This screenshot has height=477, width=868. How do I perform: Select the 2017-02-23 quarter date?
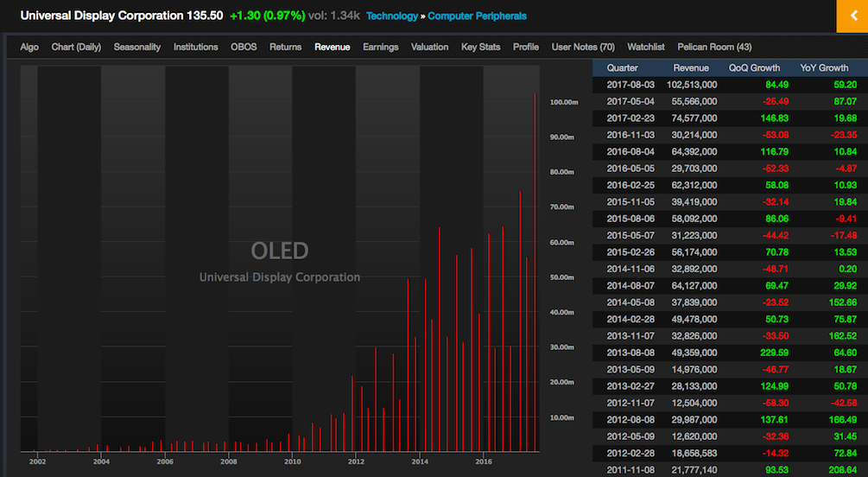[x=630, y=118]
